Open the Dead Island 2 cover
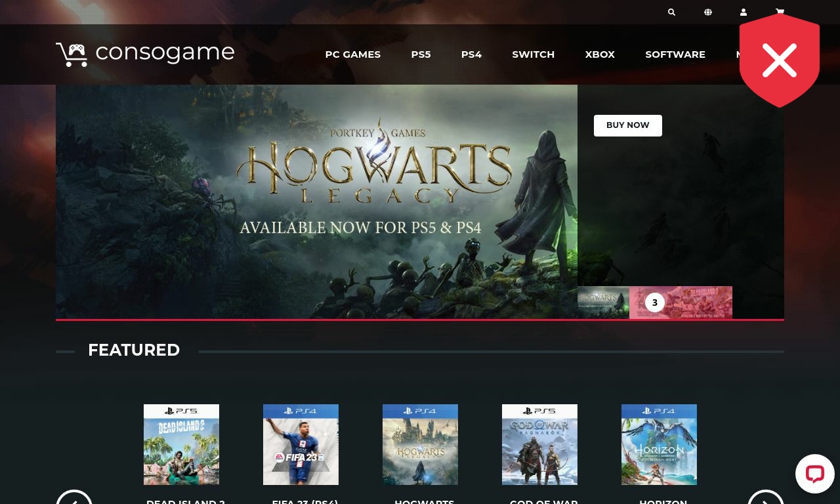840x504 pixels. 181,444
